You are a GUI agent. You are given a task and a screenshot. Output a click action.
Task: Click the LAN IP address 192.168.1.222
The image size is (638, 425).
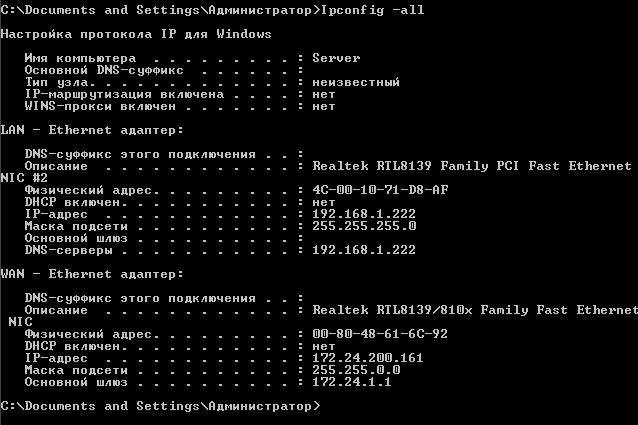click(x=364, y=214)
